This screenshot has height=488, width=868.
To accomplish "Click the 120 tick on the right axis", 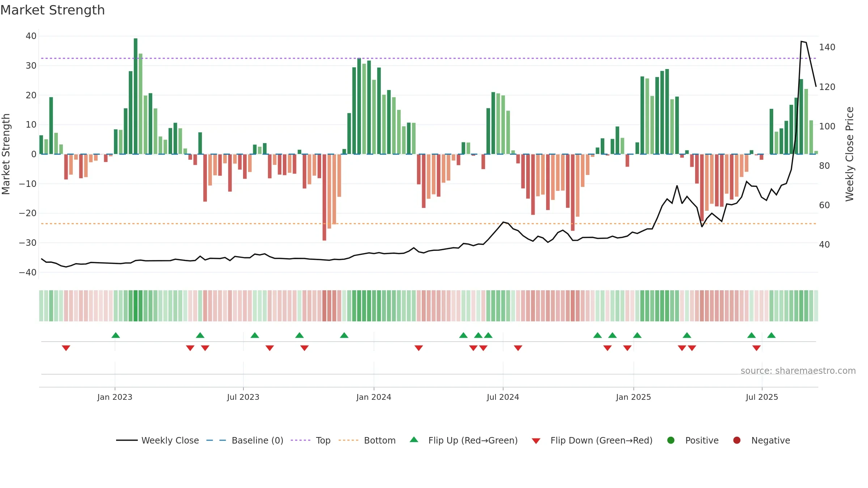I will (827, 87).
